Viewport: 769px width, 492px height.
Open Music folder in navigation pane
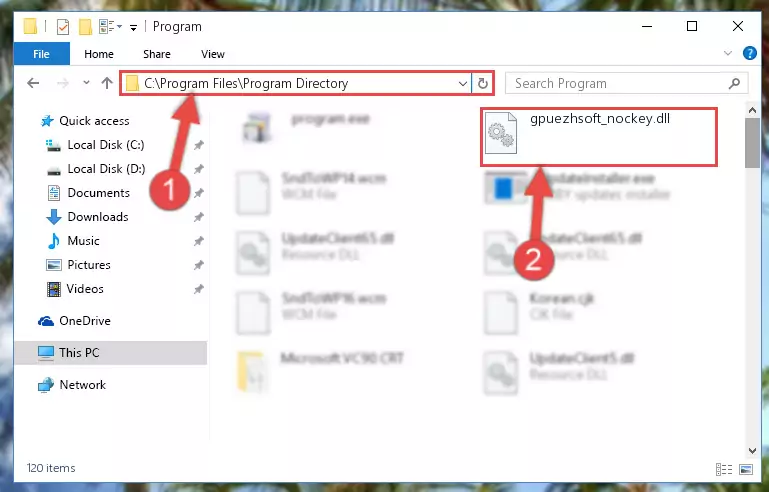(83, 241)
